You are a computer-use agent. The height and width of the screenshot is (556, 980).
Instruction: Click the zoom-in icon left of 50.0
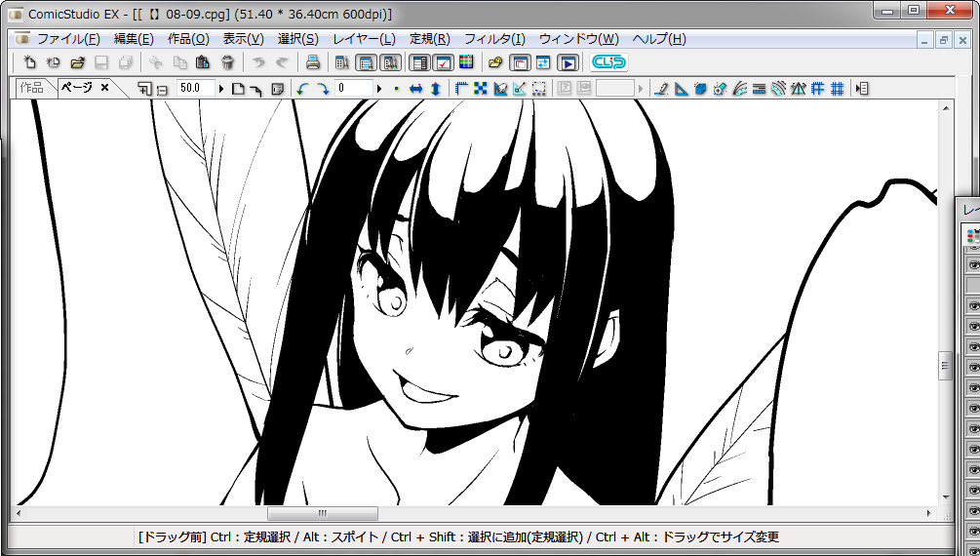[144, 89]
